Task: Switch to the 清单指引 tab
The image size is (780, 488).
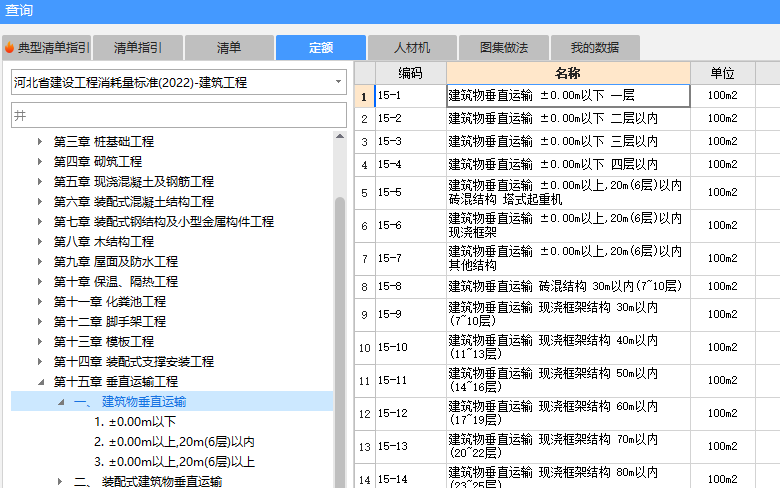Action: pos(138,48)
